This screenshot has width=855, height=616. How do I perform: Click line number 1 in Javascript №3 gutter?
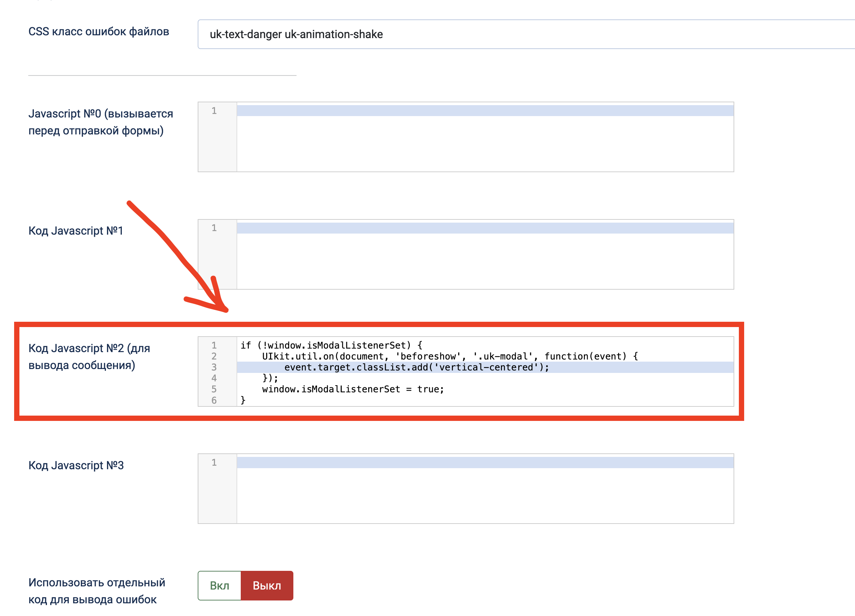214,462
